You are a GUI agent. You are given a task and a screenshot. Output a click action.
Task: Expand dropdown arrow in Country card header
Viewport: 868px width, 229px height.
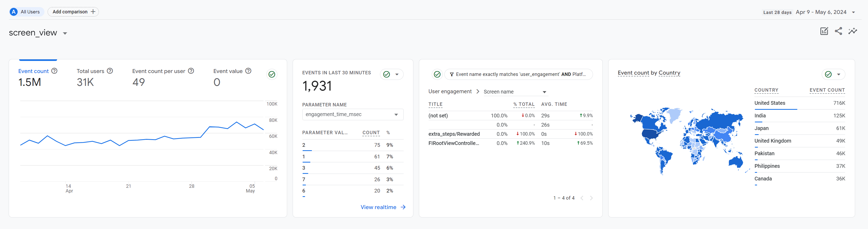pos(839,74)
